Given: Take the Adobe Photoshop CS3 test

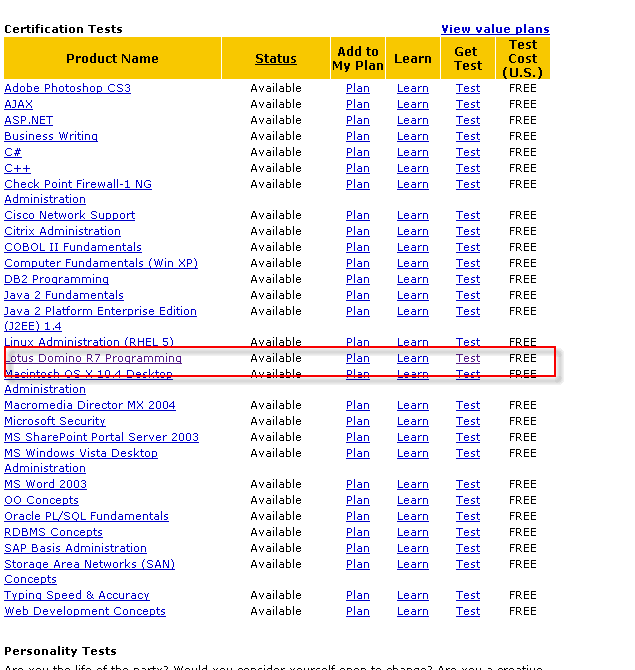Looking at the screenshot, I should pos(468,88).
